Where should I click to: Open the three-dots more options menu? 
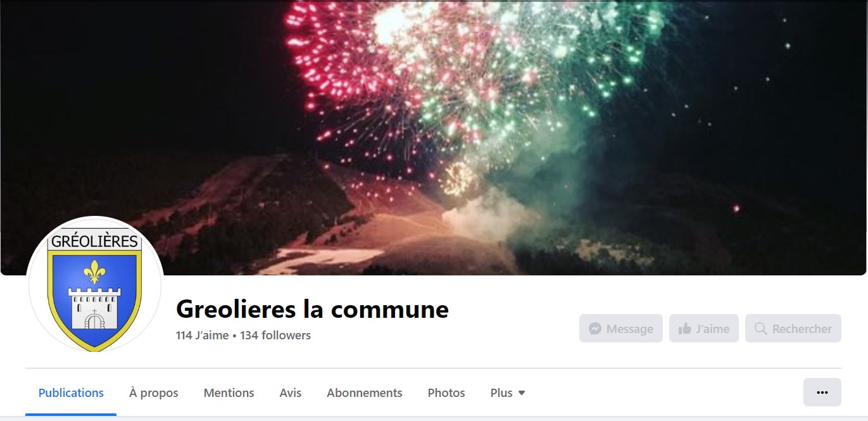coord(822,393)
